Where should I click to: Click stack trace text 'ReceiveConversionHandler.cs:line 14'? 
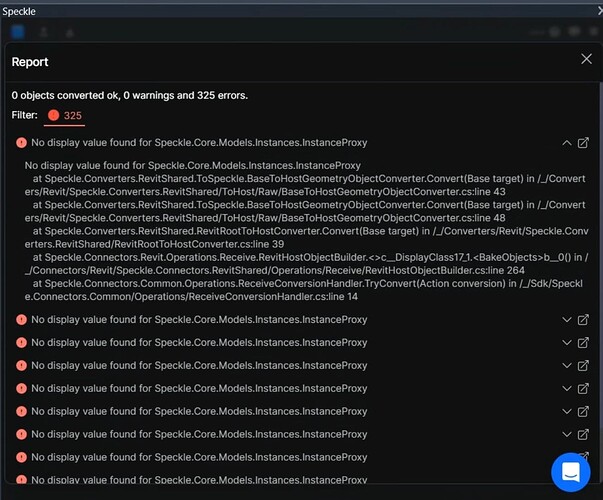pyautogui.click(x=273, y=297)
